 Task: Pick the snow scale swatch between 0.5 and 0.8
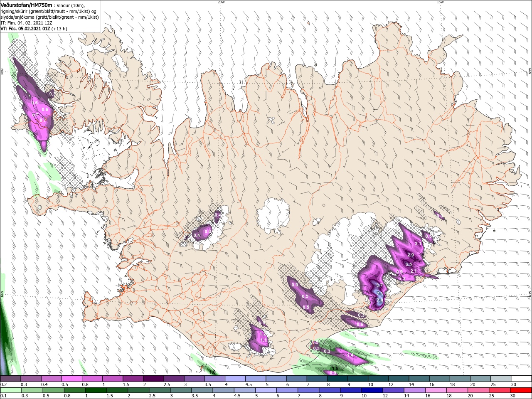pos(71,379)
